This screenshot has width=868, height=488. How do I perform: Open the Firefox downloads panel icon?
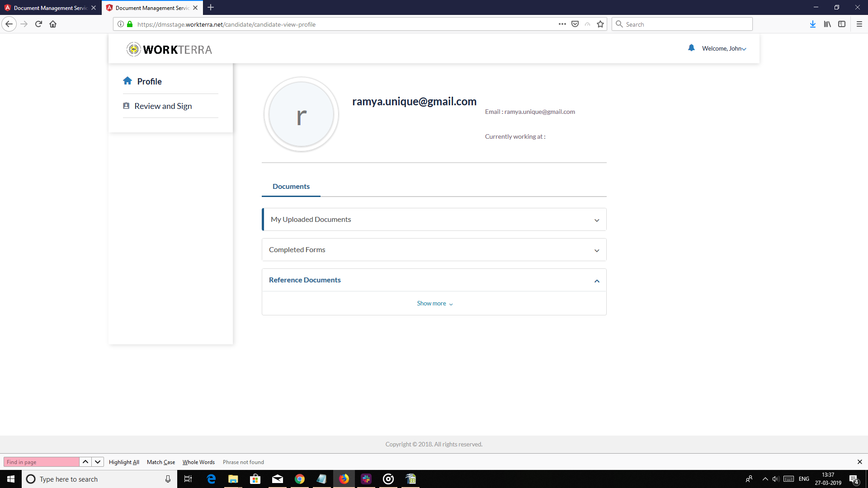click(813, 24)
